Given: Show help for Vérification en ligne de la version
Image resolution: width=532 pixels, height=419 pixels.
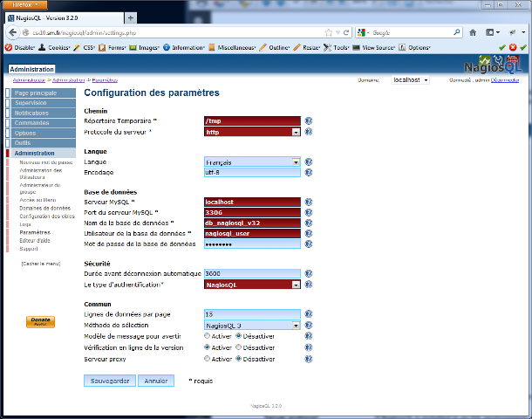Looking at the screenshot, I should click(309, 347).
